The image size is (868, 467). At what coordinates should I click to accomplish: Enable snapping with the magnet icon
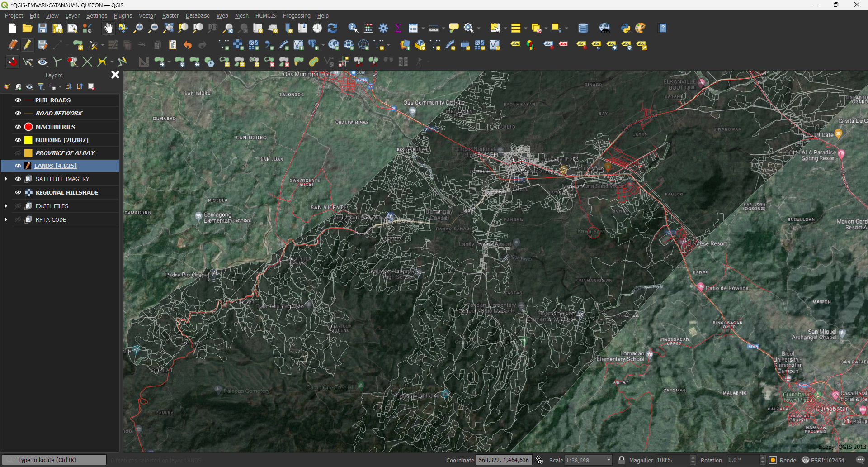[x=12, y=62]
